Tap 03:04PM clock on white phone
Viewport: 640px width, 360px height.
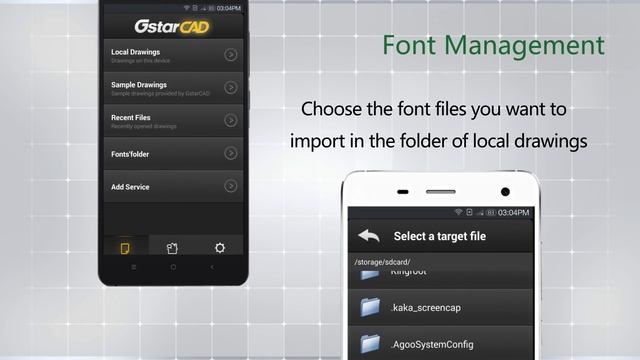[x=513, y=212]
